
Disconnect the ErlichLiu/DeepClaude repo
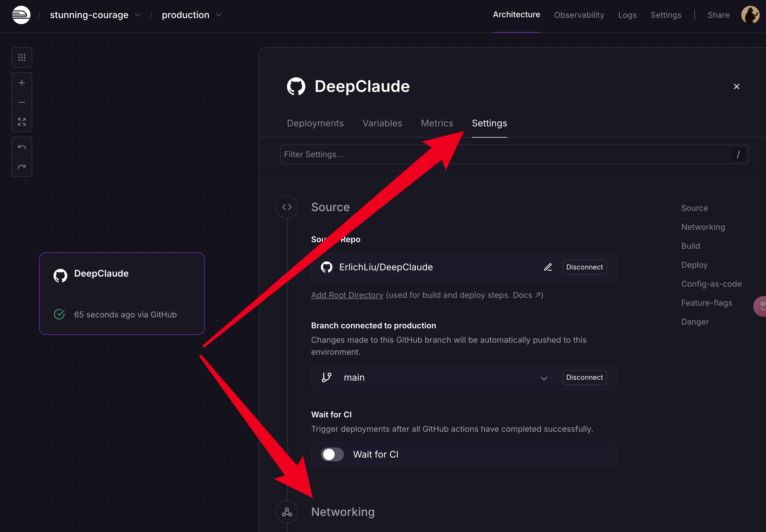pyautogui.click(x=584, y=267)
